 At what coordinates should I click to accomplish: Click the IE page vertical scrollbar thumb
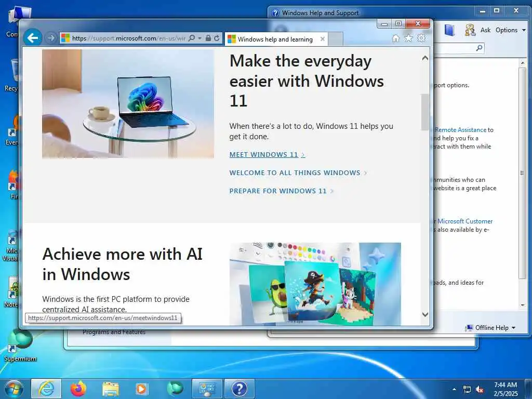[x=425, y=112]
